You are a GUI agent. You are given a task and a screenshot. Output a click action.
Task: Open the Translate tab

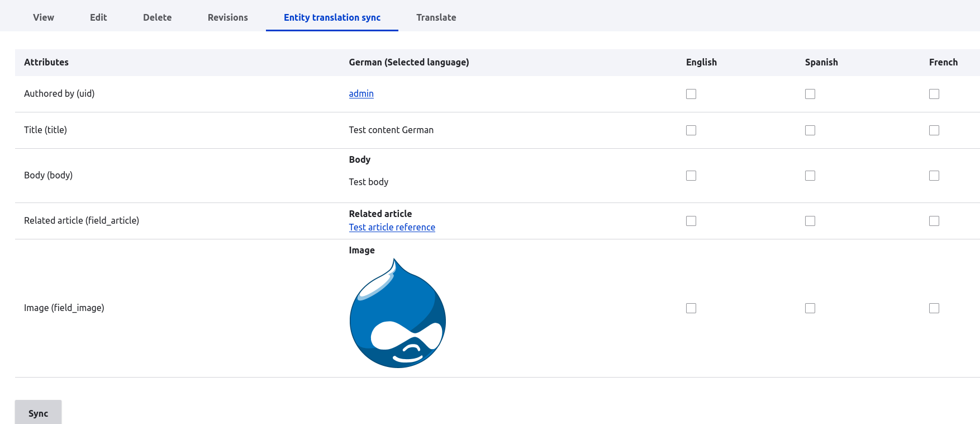pyautogui.click(x=436, y=17)
